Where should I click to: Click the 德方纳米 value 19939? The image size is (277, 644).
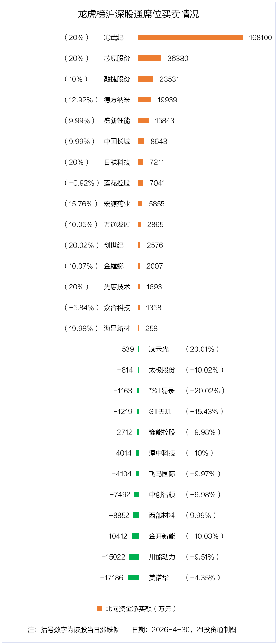[167, 100]
